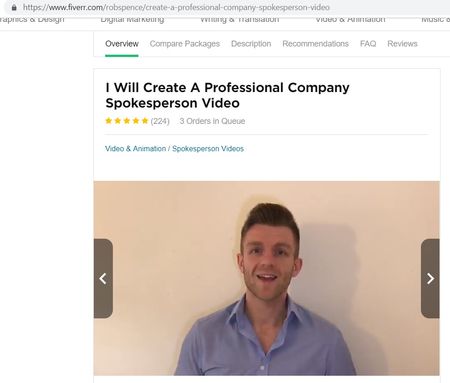Click the spokesperson video thumbnail
The width and height of the screenshot is (450, 383).
click(267, 278)
